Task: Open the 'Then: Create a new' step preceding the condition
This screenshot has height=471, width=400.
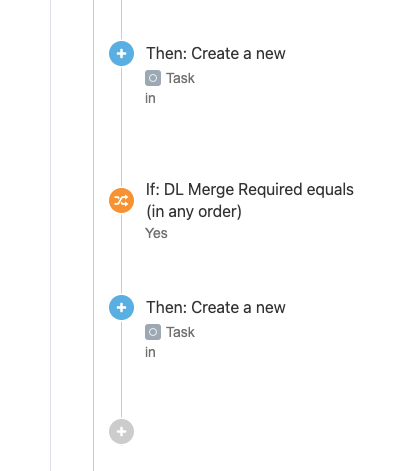Action: tap(216, 53)
